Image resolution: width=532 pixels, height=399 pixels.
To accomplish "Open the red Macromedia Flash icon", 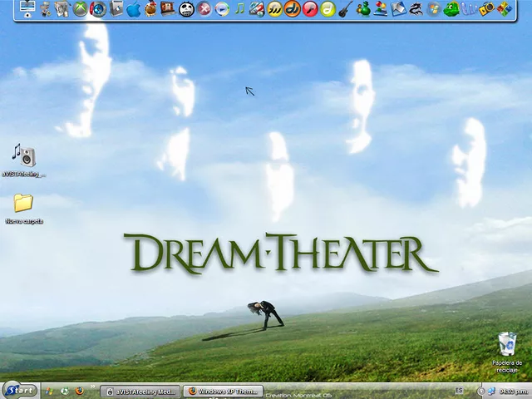I will click(310, 9).
